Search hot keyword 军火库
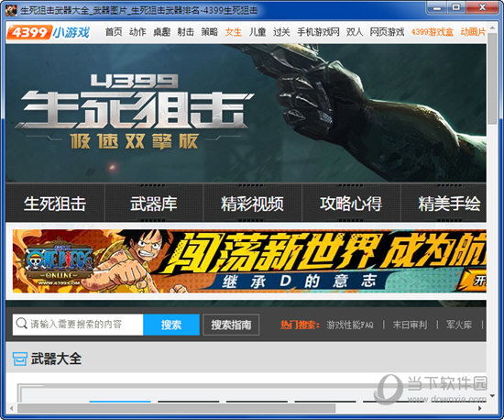504x420 pixels. pos(459,325)
